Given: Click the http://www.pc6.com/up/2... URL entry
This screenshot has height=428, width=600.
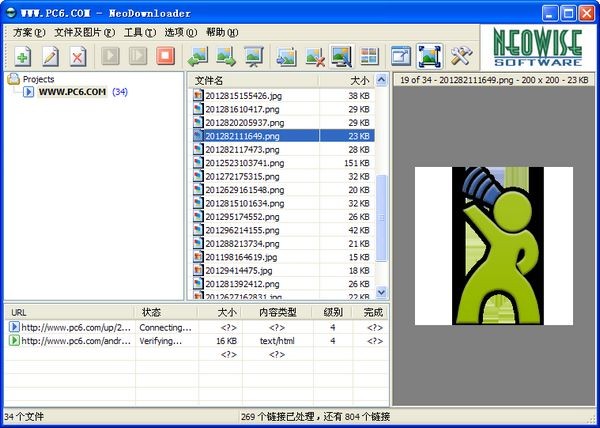Looking at the screenshot, I should (x=76, y=327).
